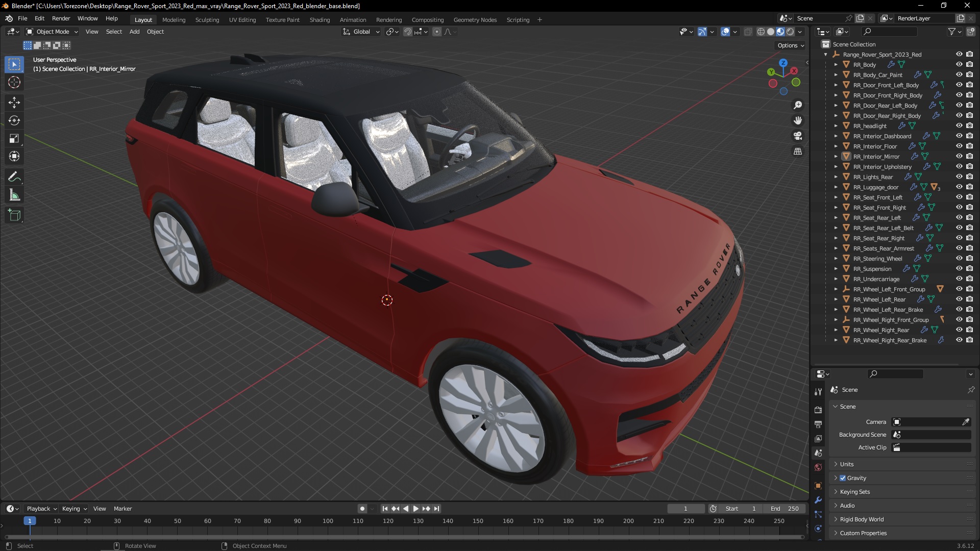
Task: Open the Render properties tab icon
Action: click(818, 410)
